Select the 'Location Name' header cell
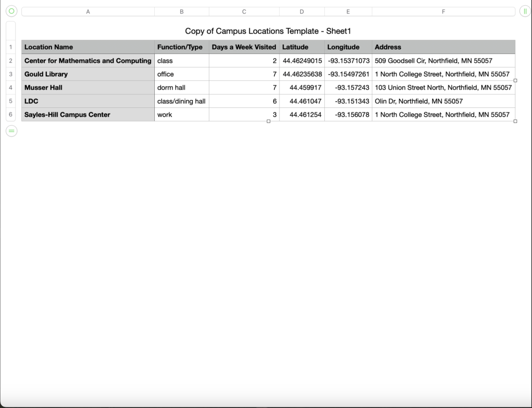Screen dimensions: 532x408 [x=88, y=47]
